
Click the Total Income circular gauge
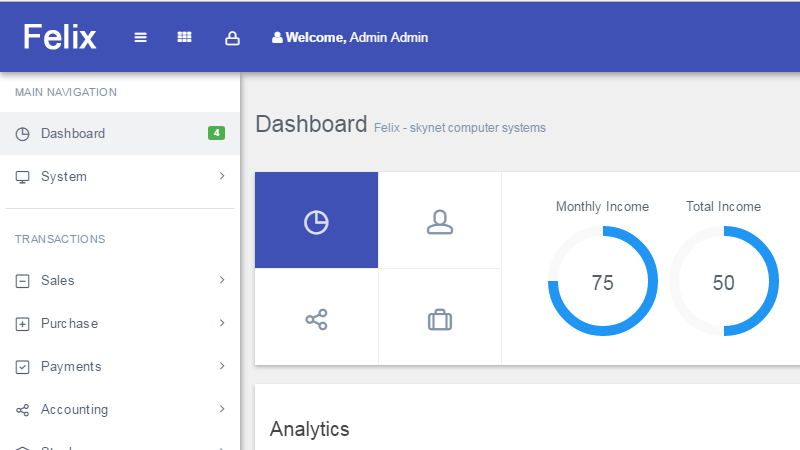(x=723, y=281)
